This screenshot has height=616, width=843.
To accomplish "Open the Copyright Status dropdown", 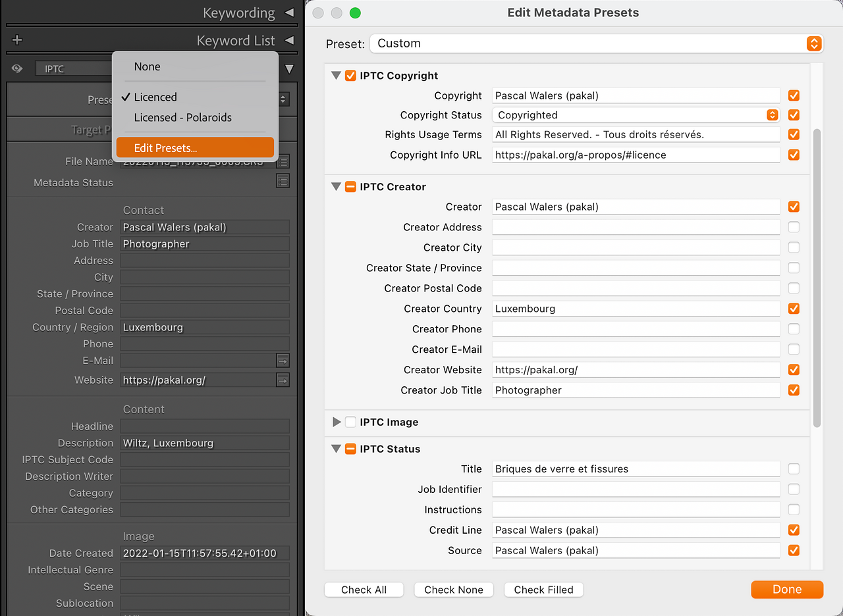I will [x=772, y=115].
